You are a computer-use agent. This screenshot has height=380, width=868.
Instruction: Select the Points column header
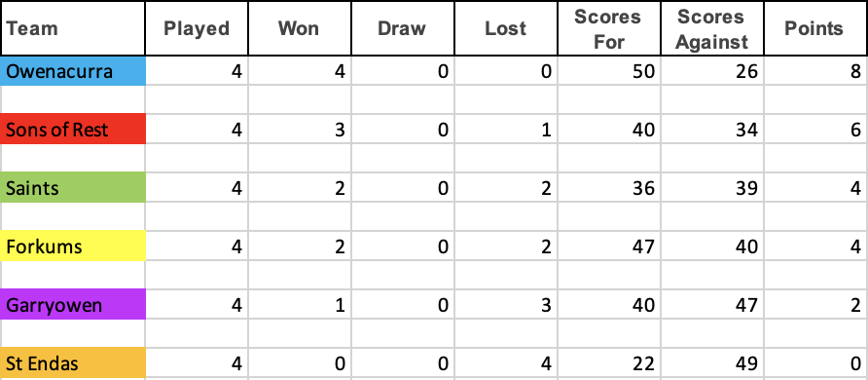point(815,28)
